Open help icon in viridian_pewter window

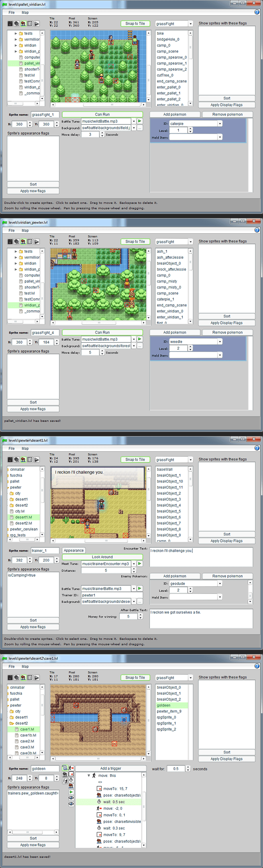point(257,230)
